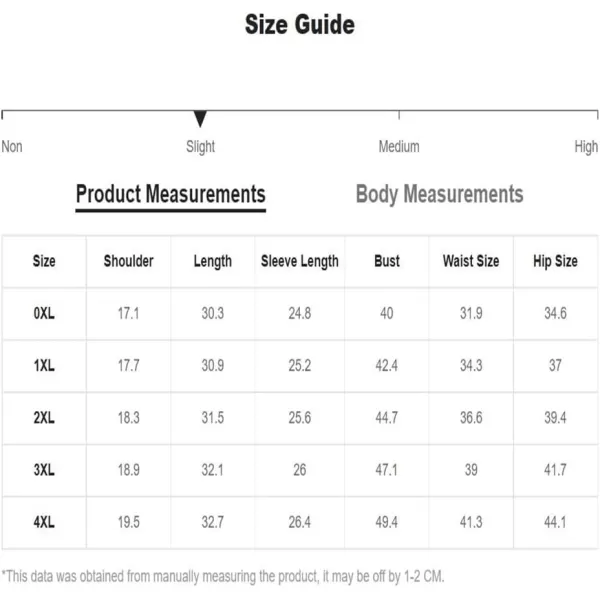This screenshot has height=600, width=600.
Task: Click the 4XL hip size value 44.1
Action: (555, 522)
